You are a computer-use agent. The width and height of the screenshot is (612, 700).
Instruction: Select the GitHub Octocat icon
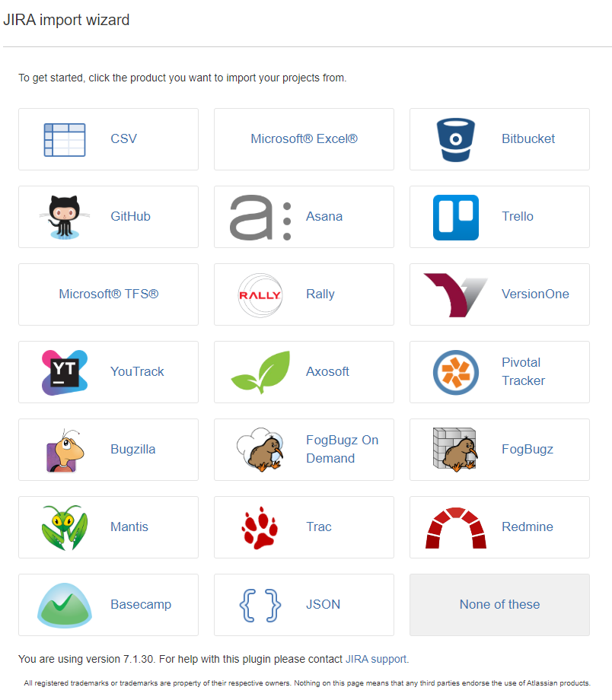point(65,217)
